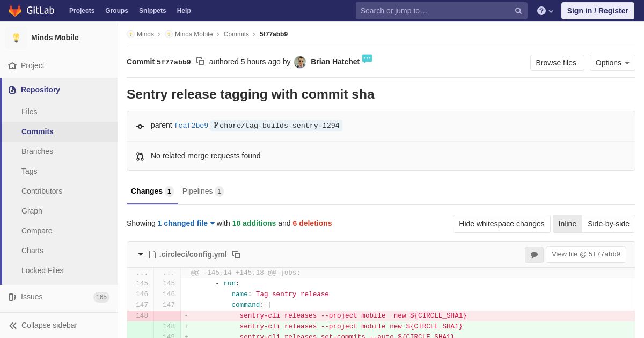Image resolution: width=644 pixels, height=338 pixels.
Task: Click the Minds Mobile breadcrumb icon
Action: click(169, 34)
